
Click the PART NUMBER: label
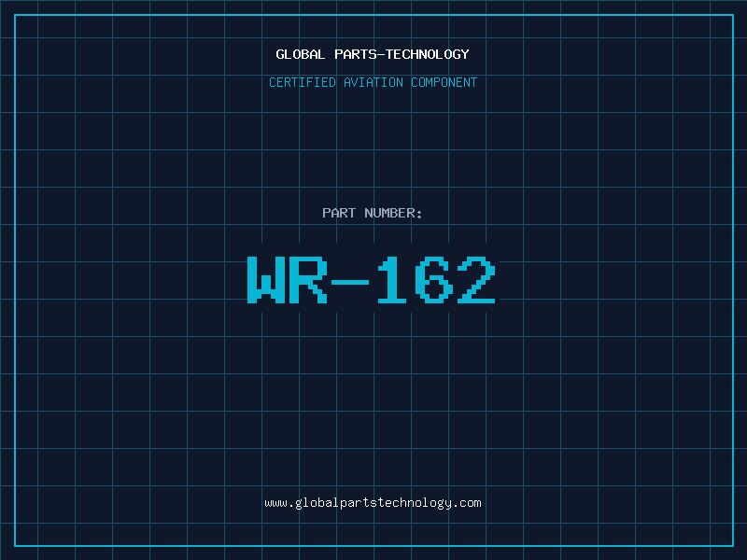(373, 213)
